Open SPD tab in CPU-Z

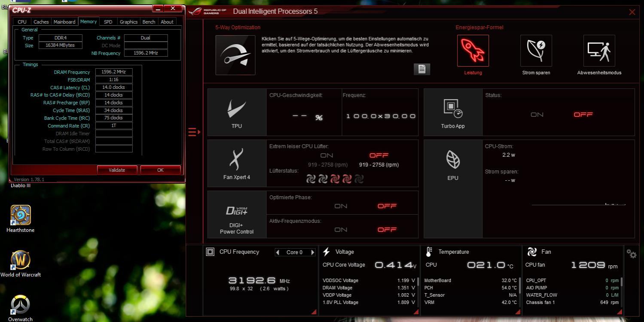pos(108,22)
